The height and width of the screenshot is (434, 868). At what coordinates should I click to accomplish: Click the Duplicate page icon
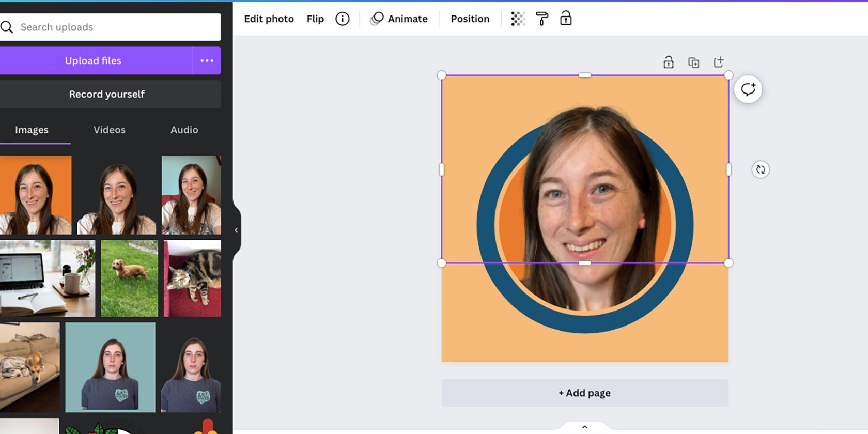[x=693, y=63]
